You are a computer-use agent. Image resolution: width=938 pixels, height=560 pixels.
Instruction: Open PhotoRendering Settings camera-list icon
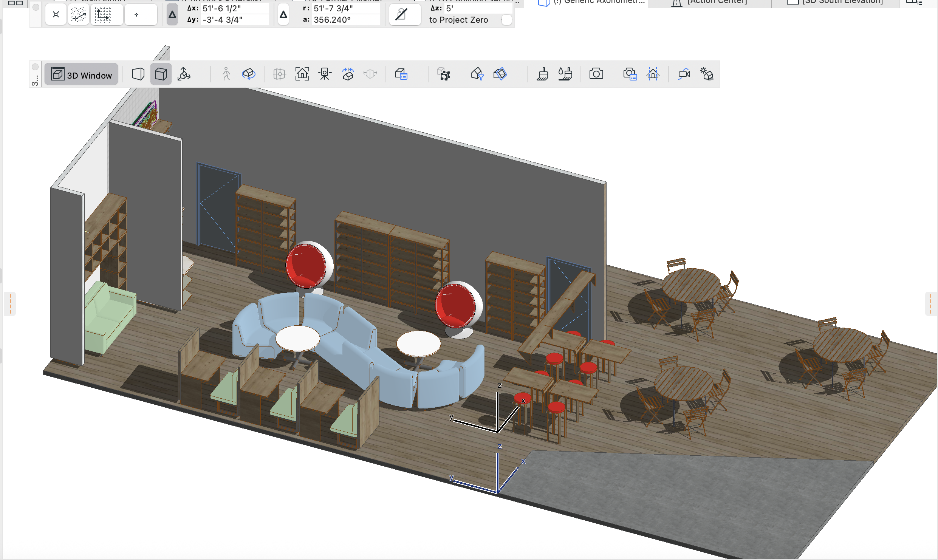tap(630, 74)
